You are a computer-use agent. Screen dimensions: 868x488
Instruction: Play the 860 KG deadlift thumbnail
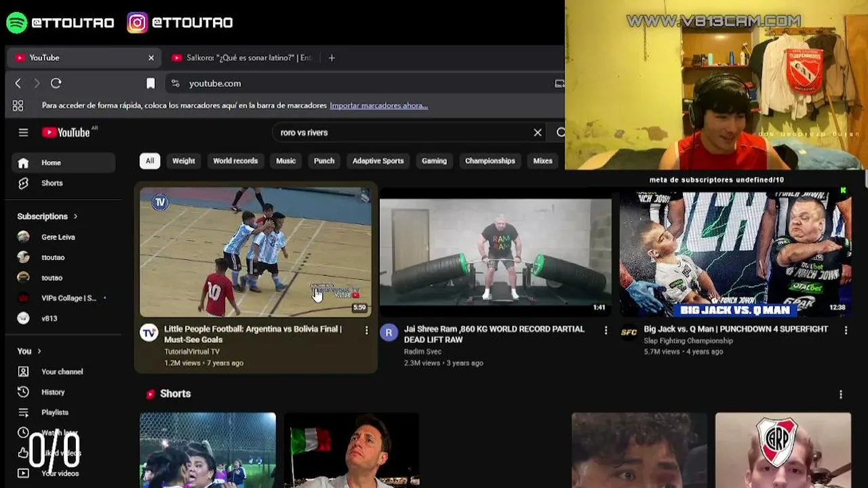coord(495,252)
